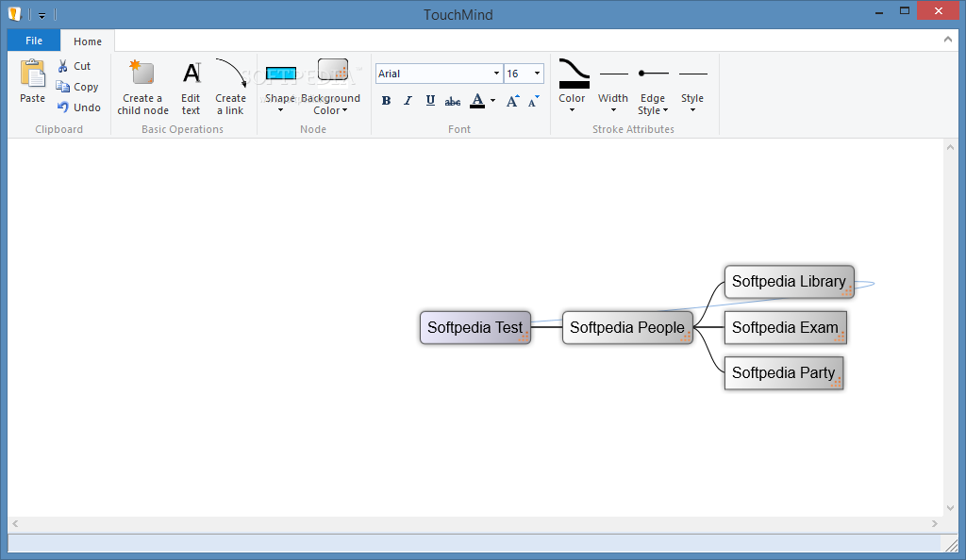Increase font size with grow icon
Image resolution: width=966 pixels, height=560 pixels.
click(512, 101)
